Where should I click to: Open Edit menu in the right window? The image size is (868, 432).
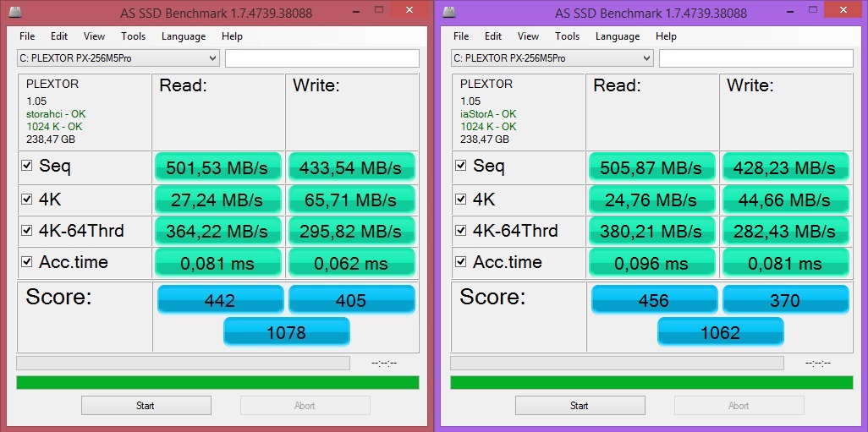(x=493, y=36)
